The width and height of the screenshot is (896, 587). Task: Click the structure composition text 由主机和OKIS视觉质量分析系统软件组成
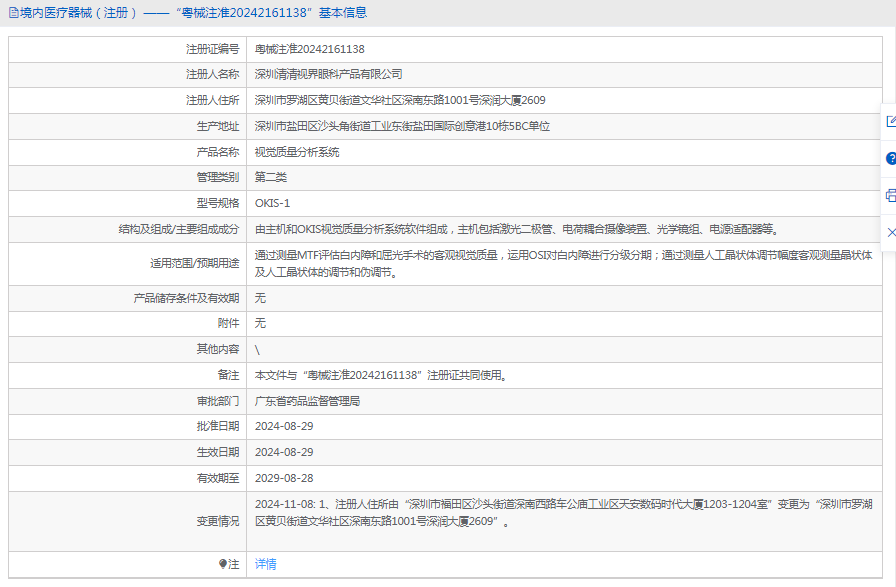click(351, 229)
